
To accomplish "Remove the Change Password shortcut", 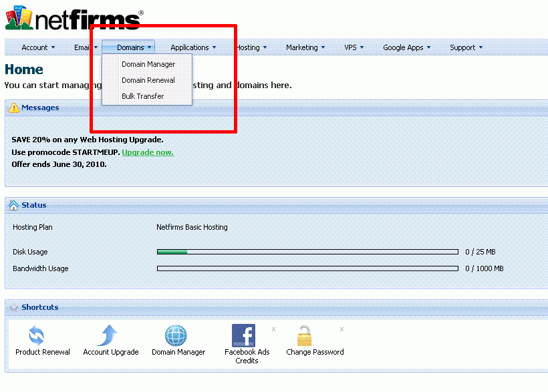I will [x=341, y=329].
